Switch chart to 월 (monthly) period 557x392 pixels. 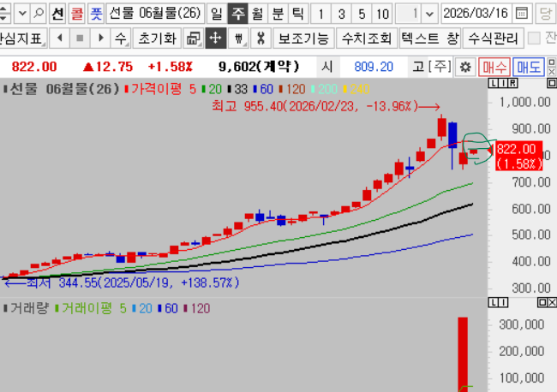click(258, 14)
